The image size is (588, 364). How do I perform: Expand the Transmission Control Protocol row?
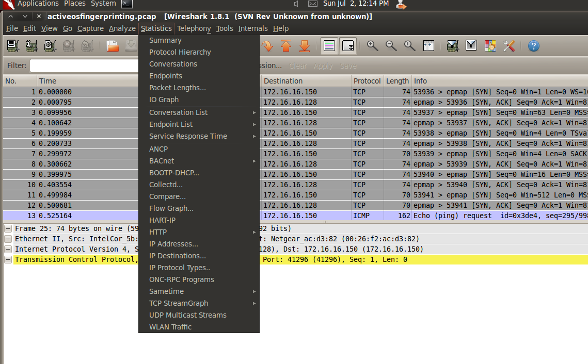point(8,259)
